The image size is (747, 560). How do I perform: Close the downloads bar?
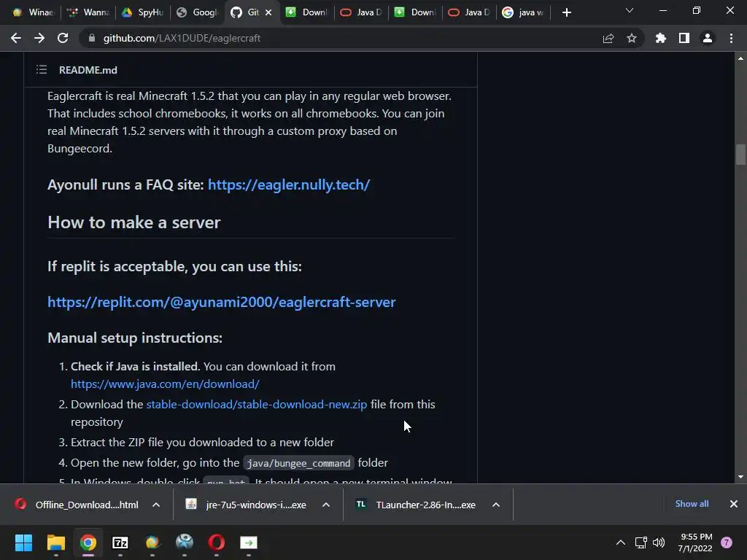(734, 504)
